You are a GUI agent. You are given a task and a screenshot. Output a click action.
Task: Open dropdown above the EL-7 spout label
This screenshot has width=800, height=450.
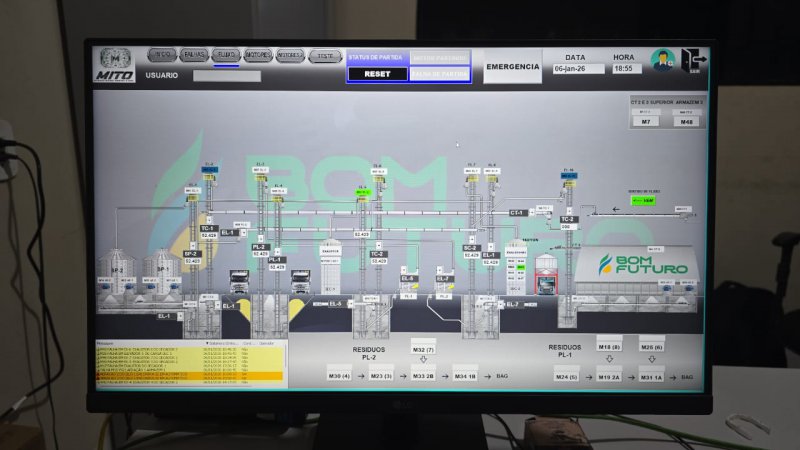tap(439, 269)
